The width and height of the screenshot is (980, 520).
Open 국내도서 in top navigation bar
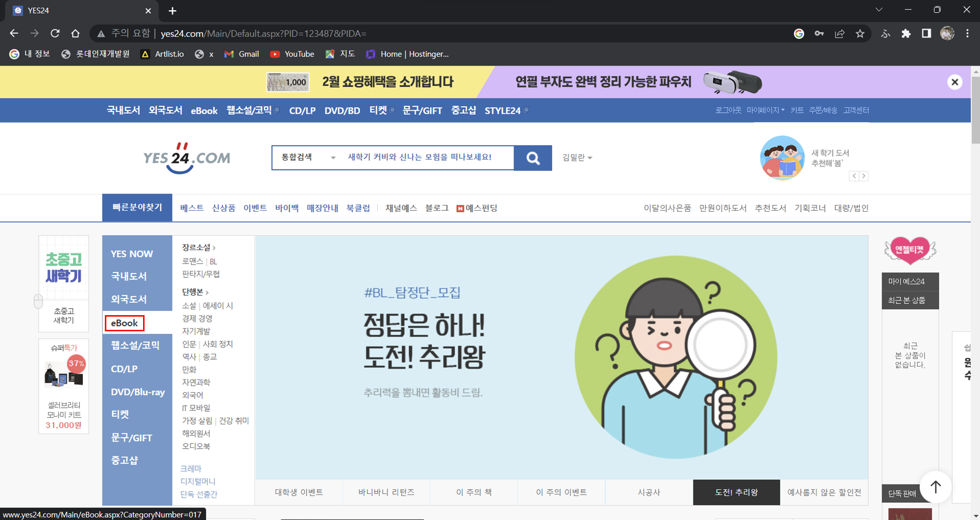[x=123, y=110]
